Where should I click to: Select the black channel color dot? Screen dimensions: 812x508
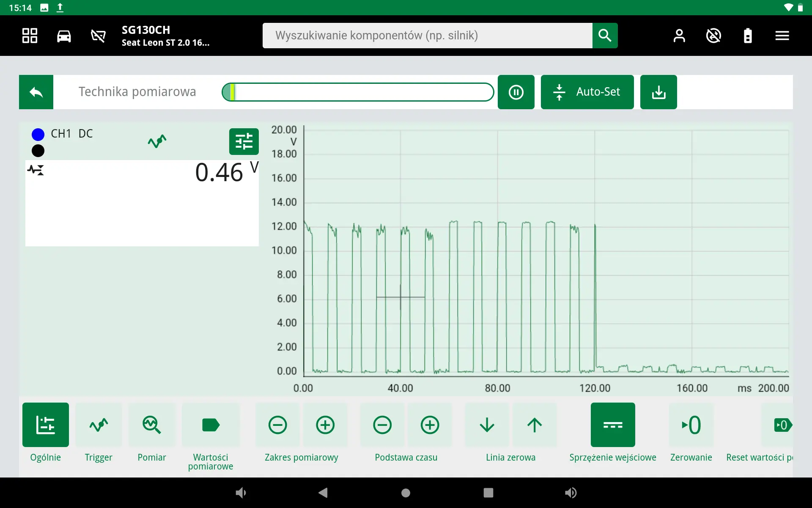[38, 151]
